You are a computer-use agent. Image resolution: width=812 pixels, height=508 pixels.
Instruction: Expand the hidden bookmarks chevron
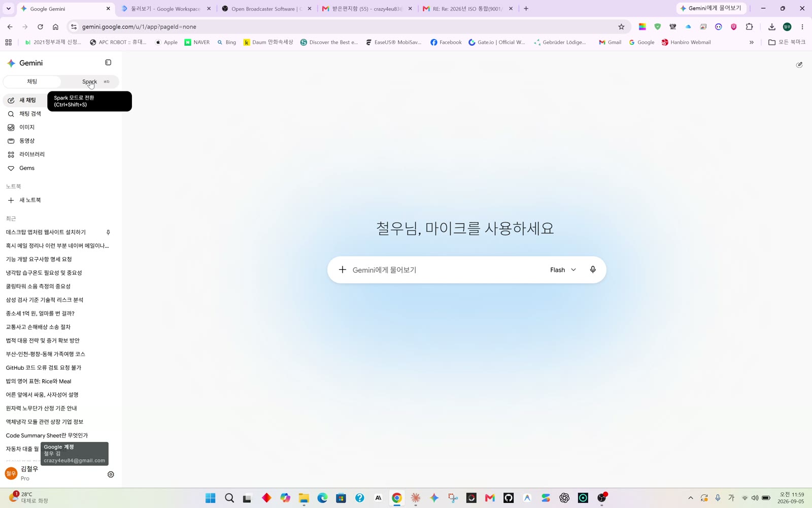click(x=752, y=42)
